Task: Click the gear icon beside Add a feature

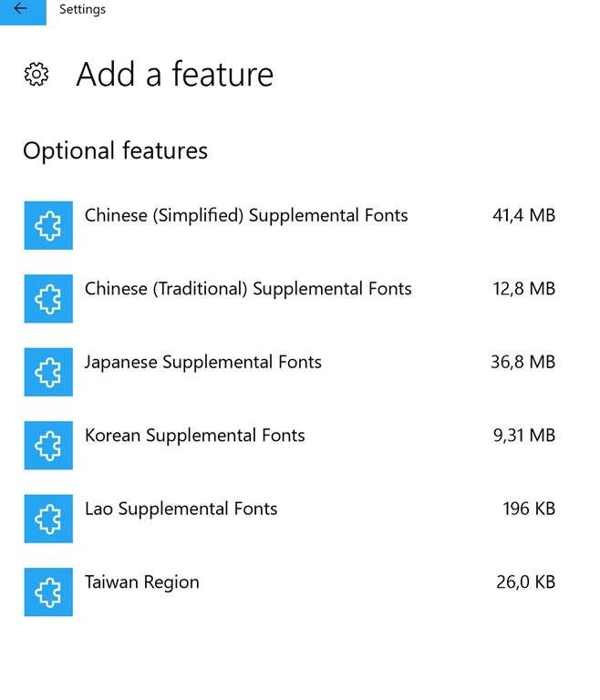Action: coord(36,75)
